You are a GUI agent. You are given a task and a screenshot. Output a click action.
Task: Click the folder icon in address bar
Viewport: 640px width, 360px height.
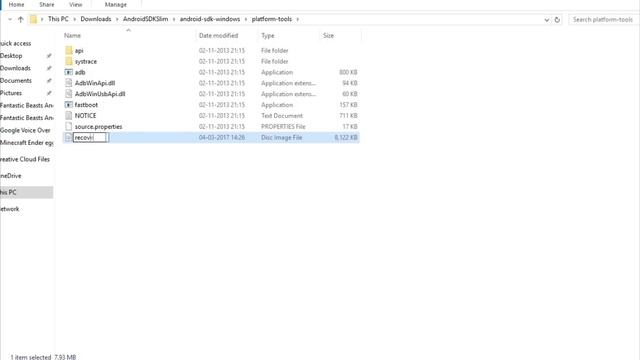pyautogui.click(x=33, y=19)
